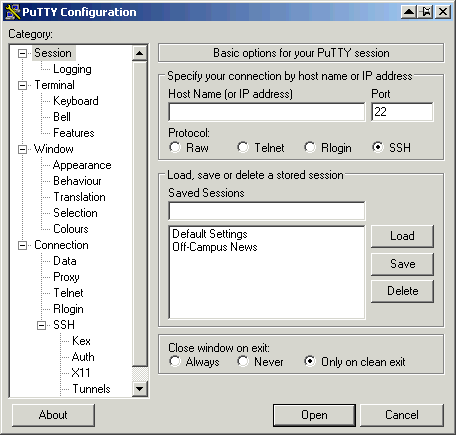Choose Only on clean exit option
The image size is (456, 435).
tap(310, 361)
